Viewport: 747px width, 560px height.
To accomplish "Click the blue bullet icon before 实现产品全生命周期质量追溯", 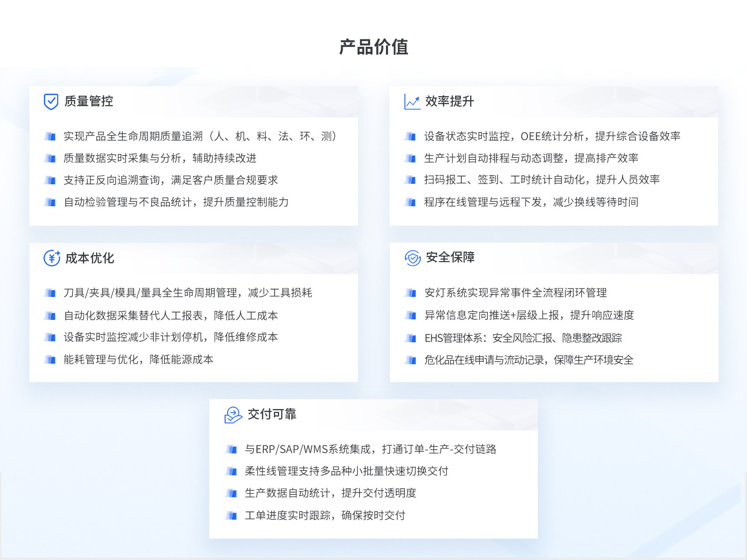I will pyautogui.click(x=50, y=137).
